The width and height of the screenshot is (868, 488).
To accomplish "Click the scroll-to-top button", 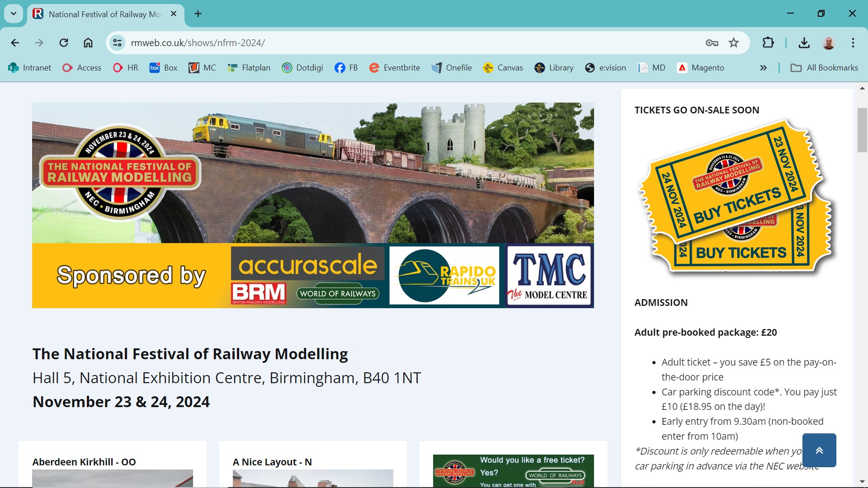I will 820,450.
